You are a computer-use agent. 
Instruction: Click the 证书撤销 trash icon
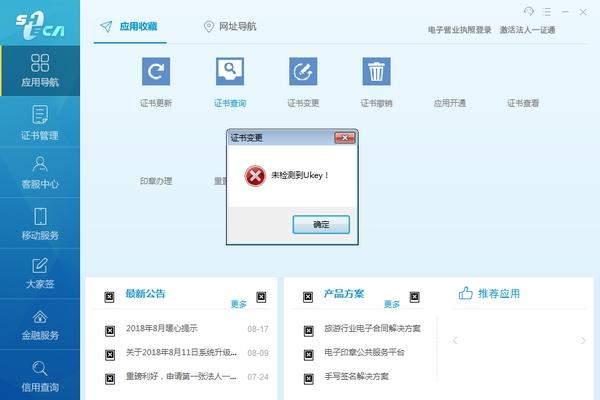[377, 71]
